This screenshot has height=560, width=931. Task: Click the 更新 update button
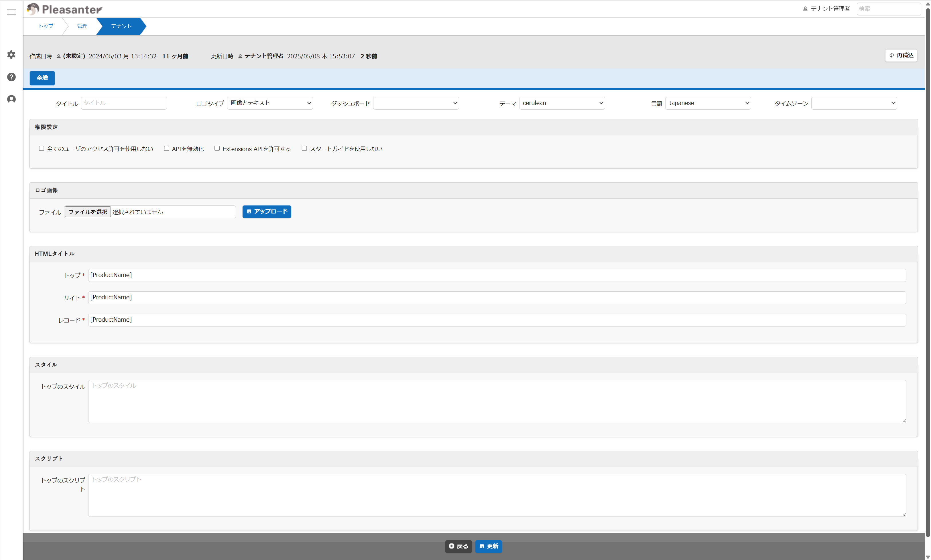[x=489, y=547]
